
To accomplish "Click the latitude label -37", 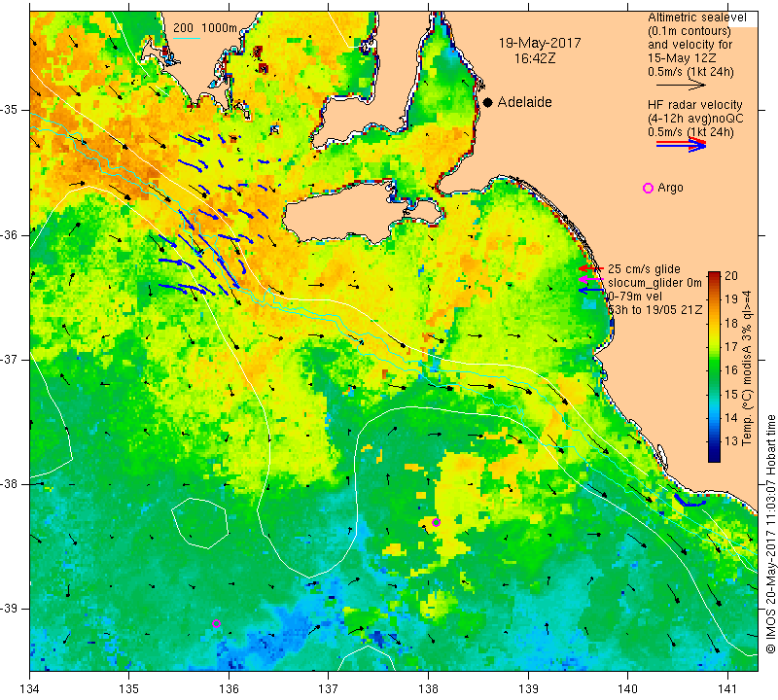I will pos(10,359).
